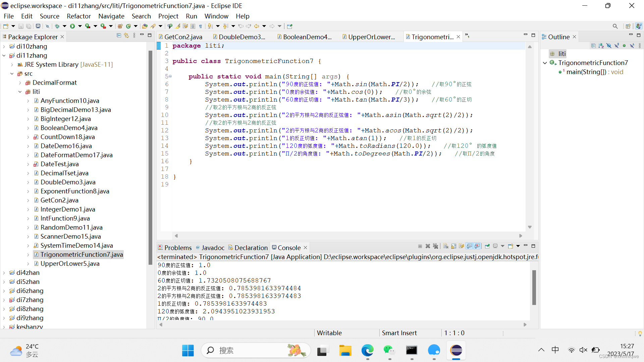The height and width of the screenshot is (362, 644).
Task: Collapse the liti package node
Action: (20, 92)
